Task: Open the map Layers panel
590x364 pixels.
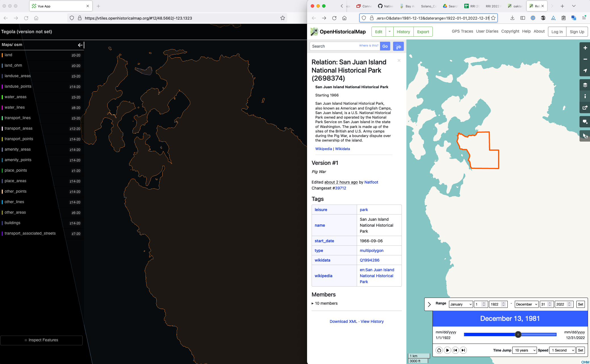Action: pos(585,85)
